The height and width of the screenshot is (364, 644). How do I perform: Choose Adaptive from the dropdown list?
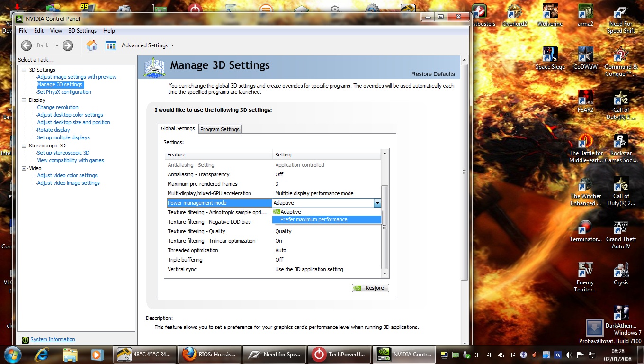(x=327, y=212)
